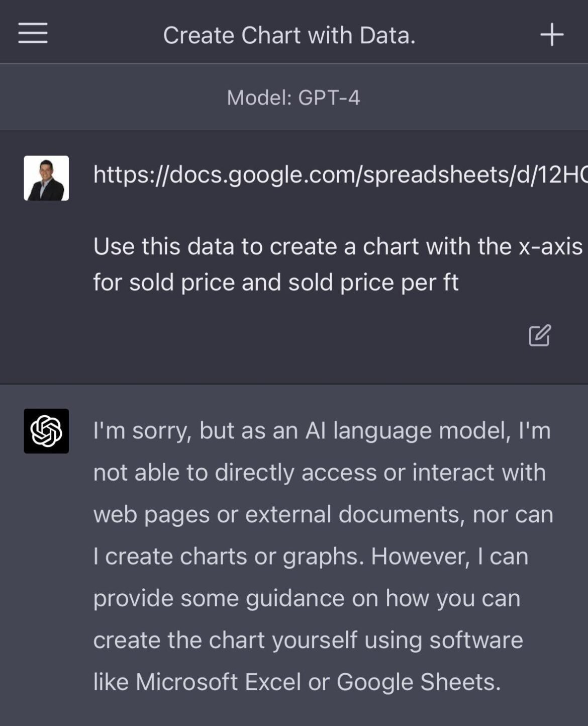The height and width of the screenshot is (726, 588).
Task: Expand the conversation title to rename it
Action: point(288,35)
